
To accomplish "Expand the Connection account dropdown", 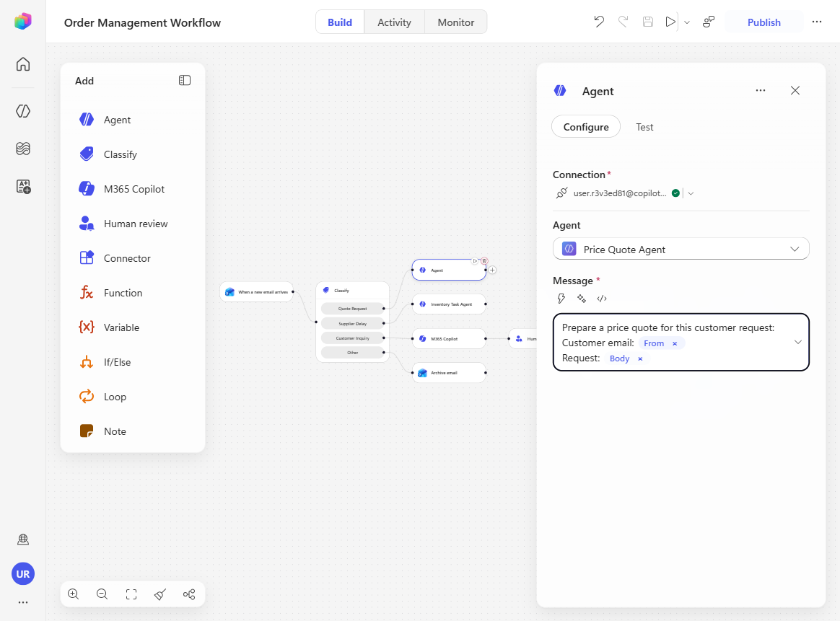I will [691, 194].
